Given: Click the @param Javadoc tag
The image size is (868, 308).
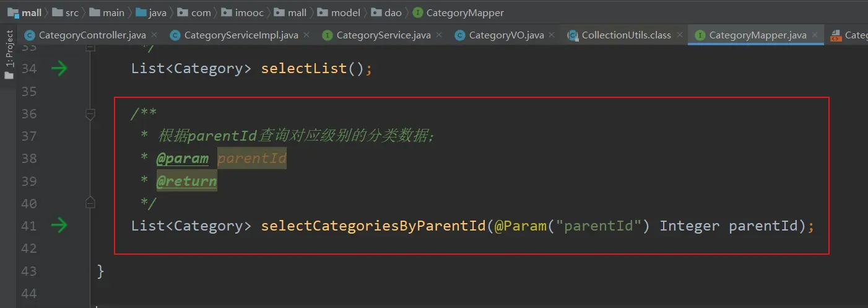Looking at the screenshot, I should coord(182,159).
